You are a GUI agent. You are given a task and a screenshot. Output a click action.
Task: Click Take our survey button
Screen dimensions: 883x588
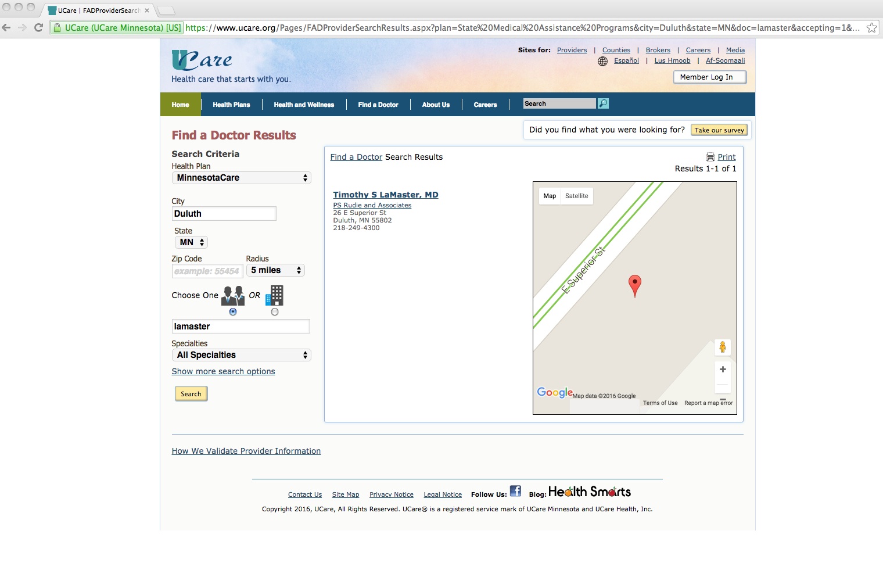point(719,130)
